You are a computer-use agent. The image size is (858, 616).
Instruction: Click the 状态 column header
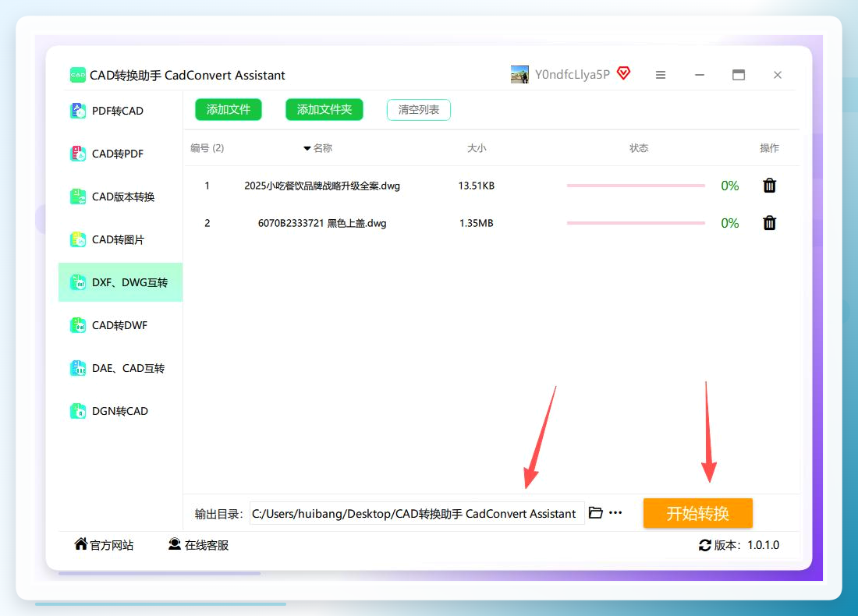point(639,147)
